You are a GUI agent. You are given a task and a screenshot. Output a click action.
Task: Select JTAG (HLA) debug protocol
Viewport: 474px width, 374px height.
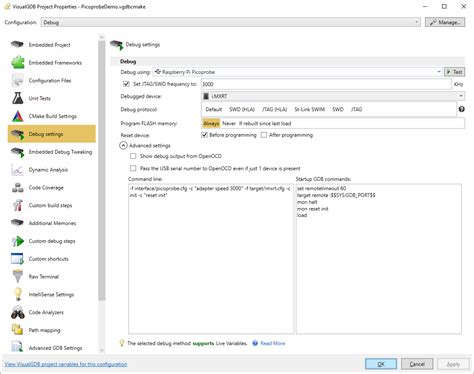point(274,109)
